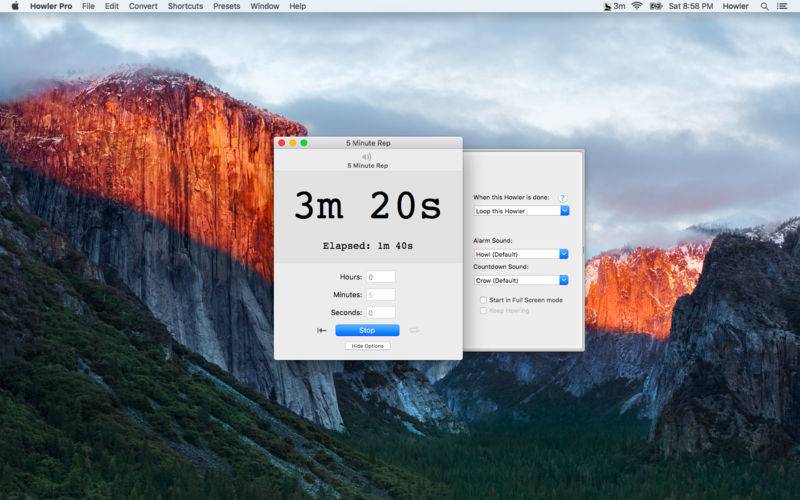Click the reset-to-start arrow icon beside Stop

click(x=321, y=331)
